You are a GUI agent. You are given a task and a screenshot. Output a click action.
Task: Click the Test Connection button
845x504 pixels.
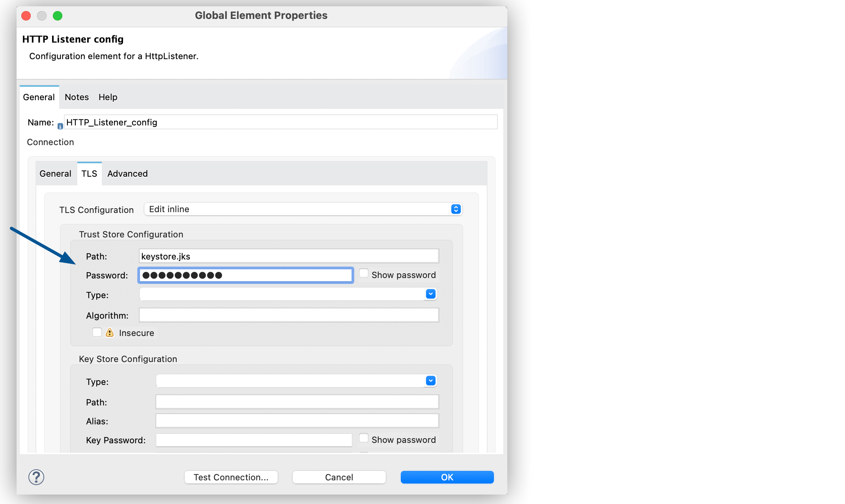click(x=231, y=477)
